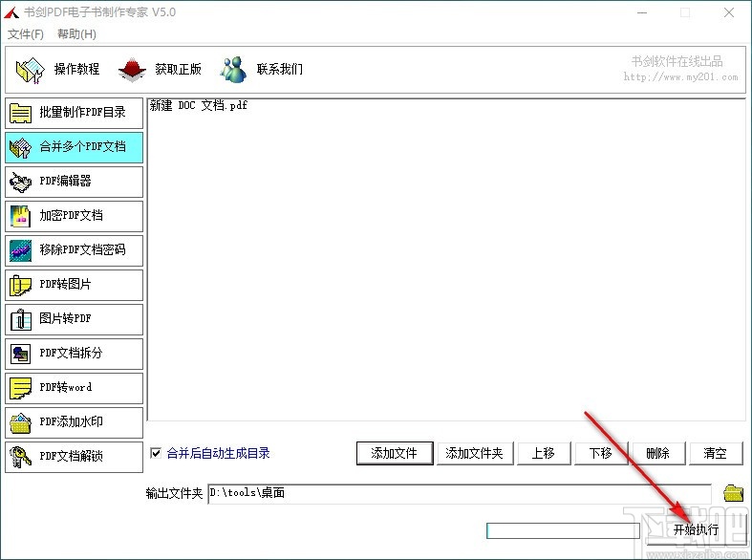Switch to PDF转图片 tool

pos(75,285)
